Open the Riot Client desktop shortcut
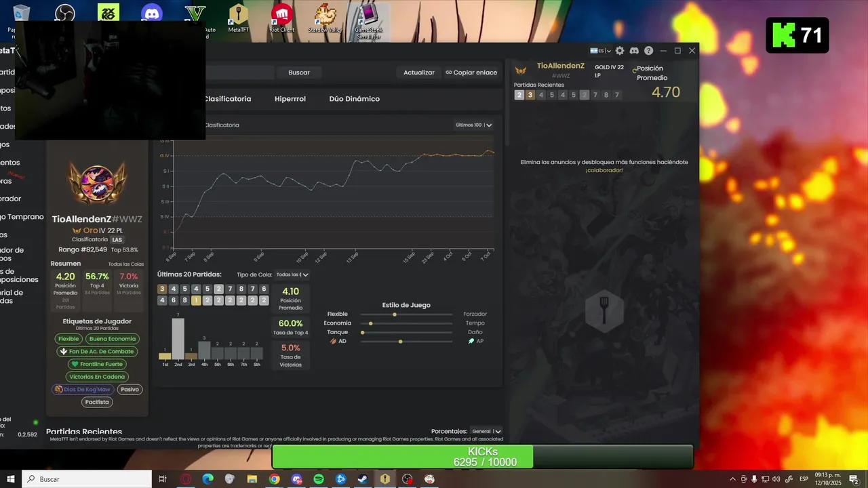Viewport: 868px width, 488px height. (x=282, y=18)
